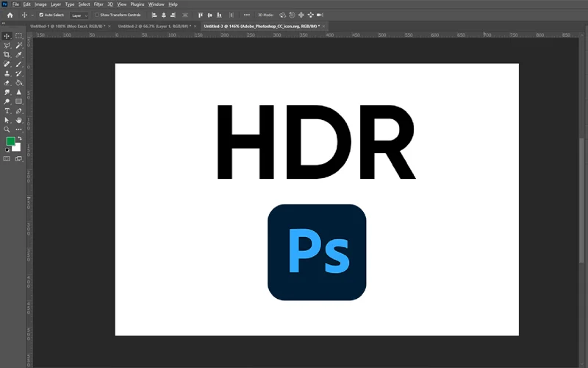Change screen mode at toolbox bottom
Screen dimensions: 588x368
pyautogui.click(x=18, y=159)
